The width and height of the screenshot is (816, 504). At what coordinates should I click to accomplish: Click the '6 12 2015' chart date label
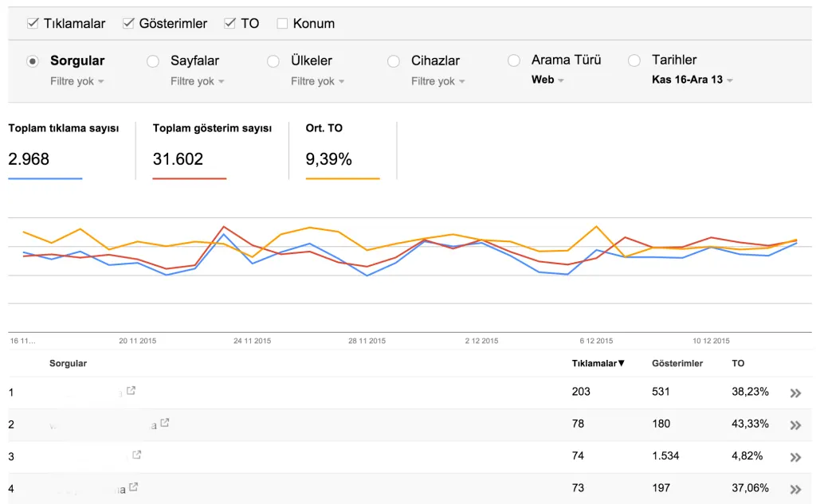(596, 341)
